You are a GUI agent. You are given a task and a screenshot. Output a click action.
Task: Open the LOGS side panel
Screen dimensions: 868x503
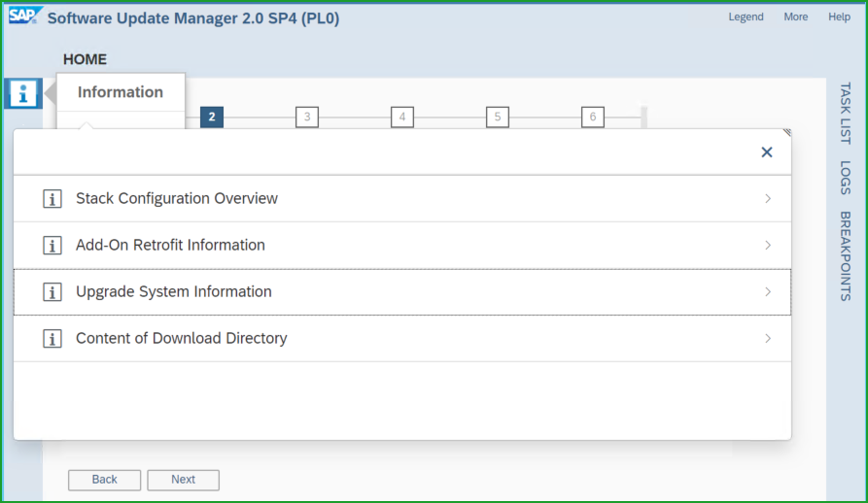coord(846,178)
